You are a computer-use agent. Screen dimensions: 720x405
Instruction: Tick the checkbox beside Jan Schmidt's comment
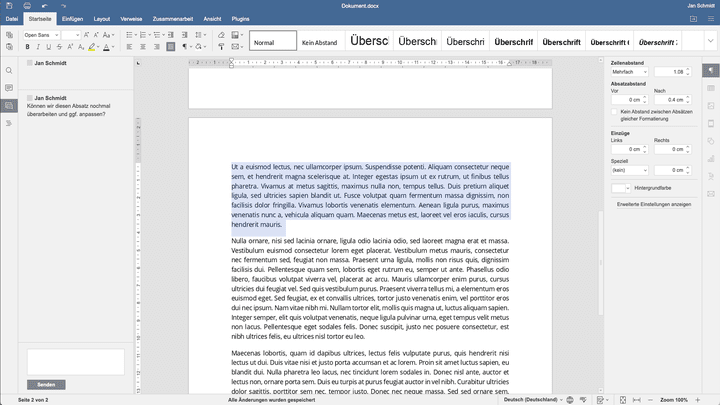point(27,98)
